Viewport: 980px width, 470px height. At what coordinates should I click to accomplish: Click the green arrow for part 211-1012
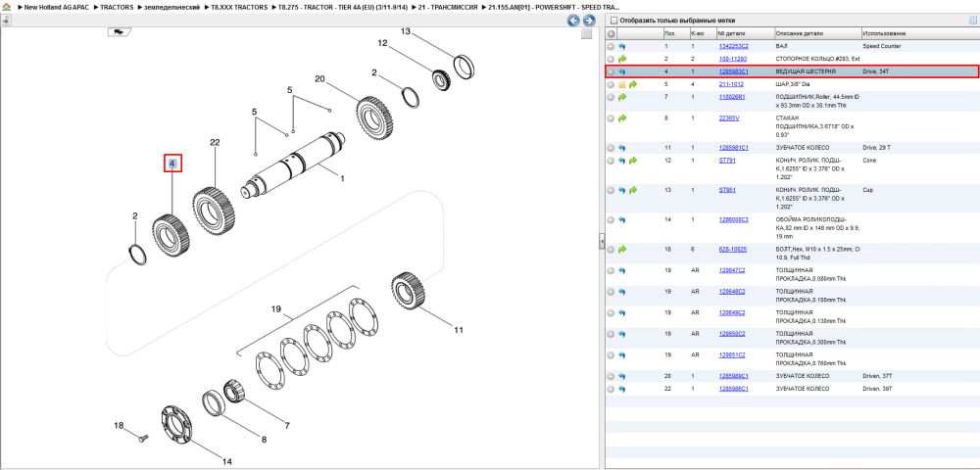click(632, 84)
